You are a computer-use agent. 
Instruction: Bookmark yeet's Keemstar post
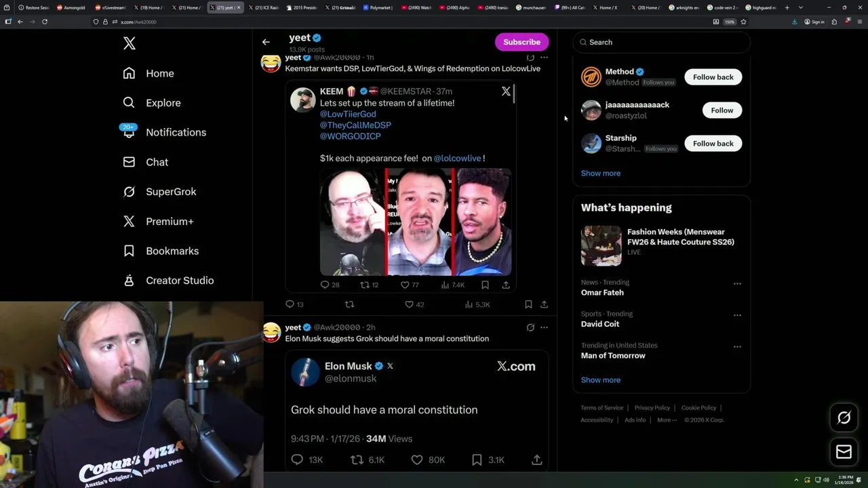coord(528,304)
